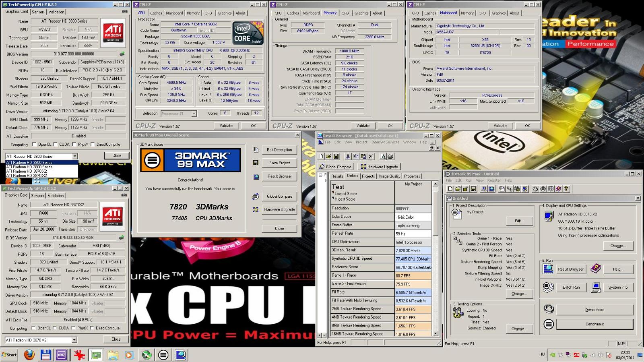Viewport: 644px width, 362px height.
Task: Click scroll left arrow under Result Browser tree
Action: pyautogui.click(x=320, y=335)
